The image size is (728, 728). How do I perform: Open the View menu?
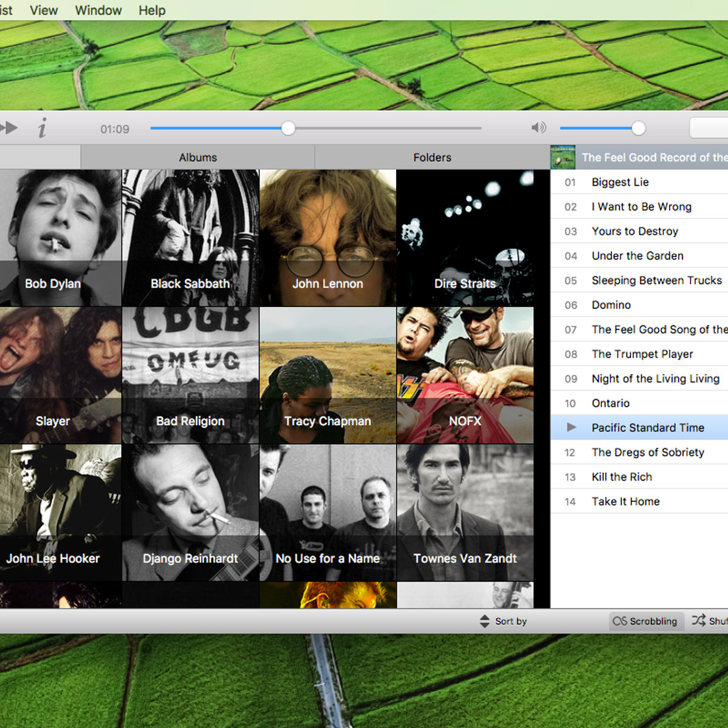[x=44, y=10]
